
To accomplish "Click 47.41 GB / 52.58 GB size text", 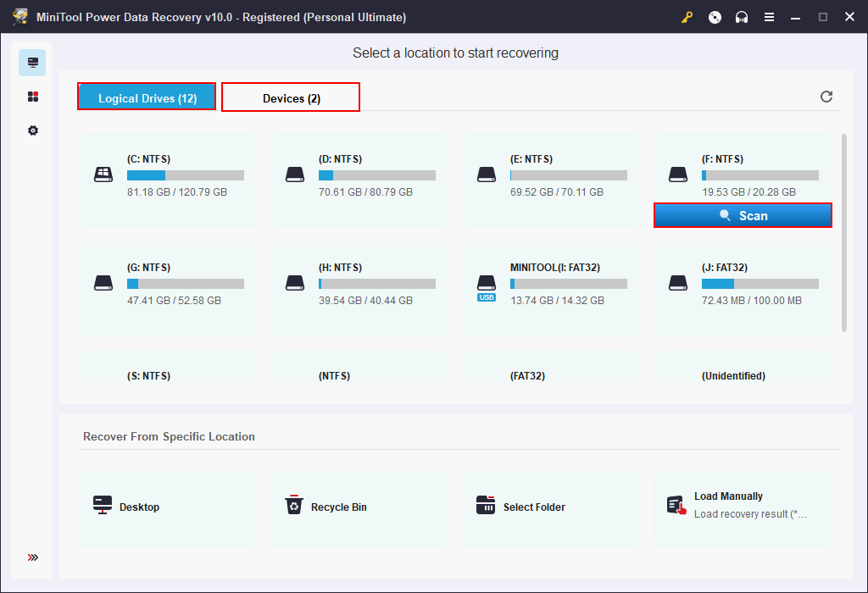I will (x=174, y=301).
